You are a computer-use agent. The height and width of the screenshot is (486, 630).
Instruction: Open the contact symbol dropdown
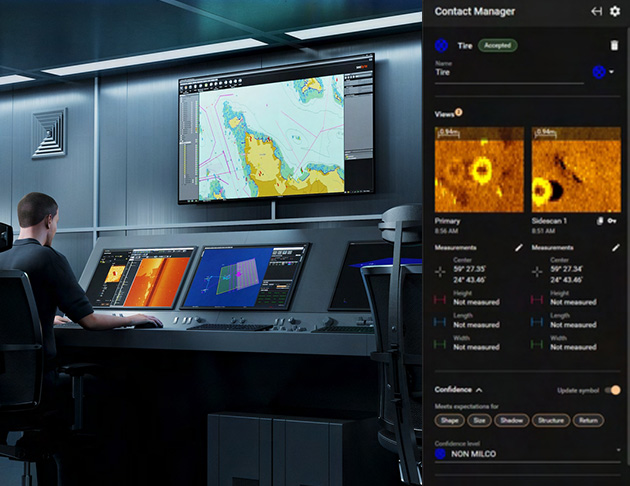pyautogui.click(x=604, y=72)
